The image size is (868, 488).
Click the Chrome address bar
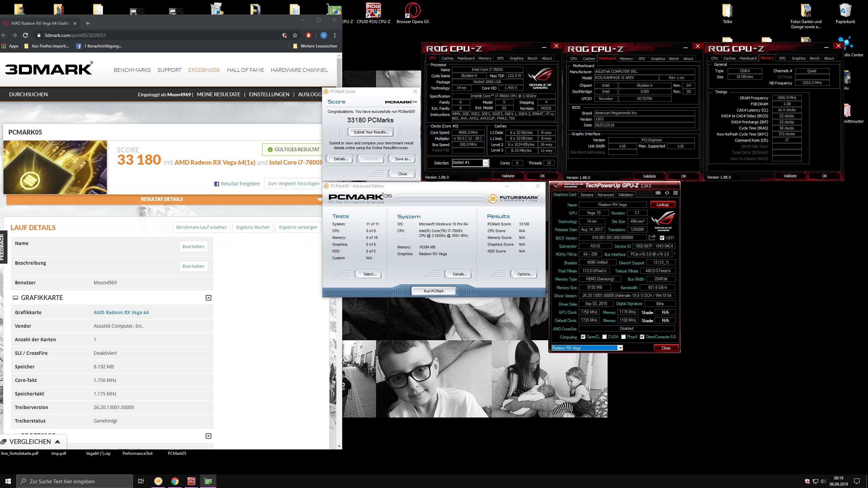(159, 35)
